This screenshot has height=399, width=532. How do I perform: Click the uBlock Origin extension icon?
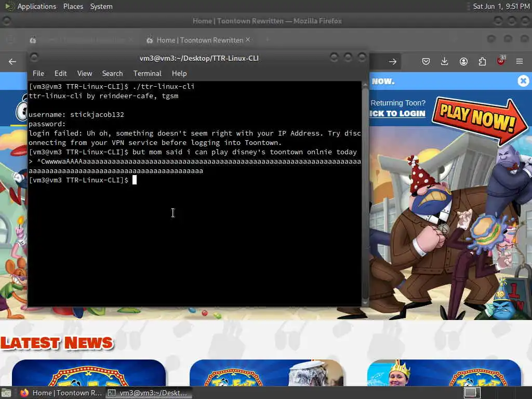tap(501, 61)
